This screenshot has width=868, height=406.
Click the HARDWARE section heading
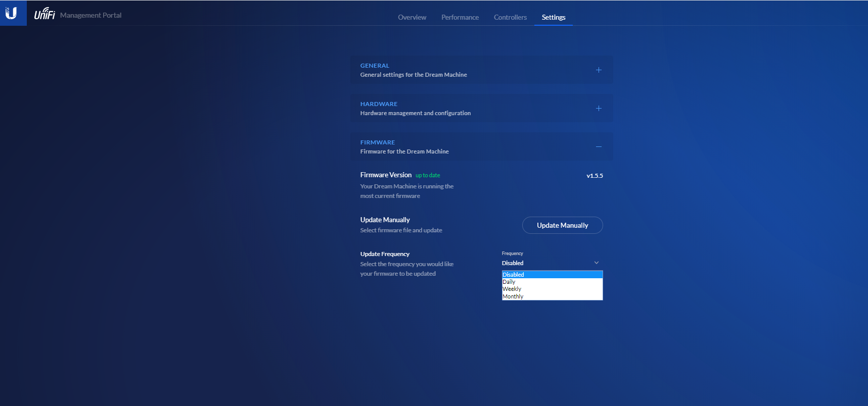[379, 104]
